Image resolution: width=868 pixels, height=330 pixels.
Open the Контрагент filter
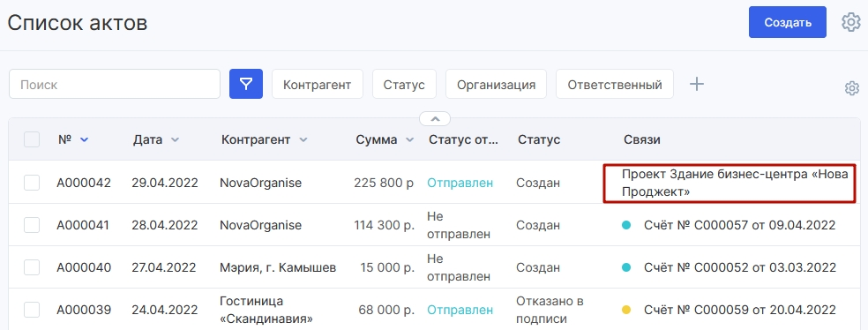pos(318,84)
